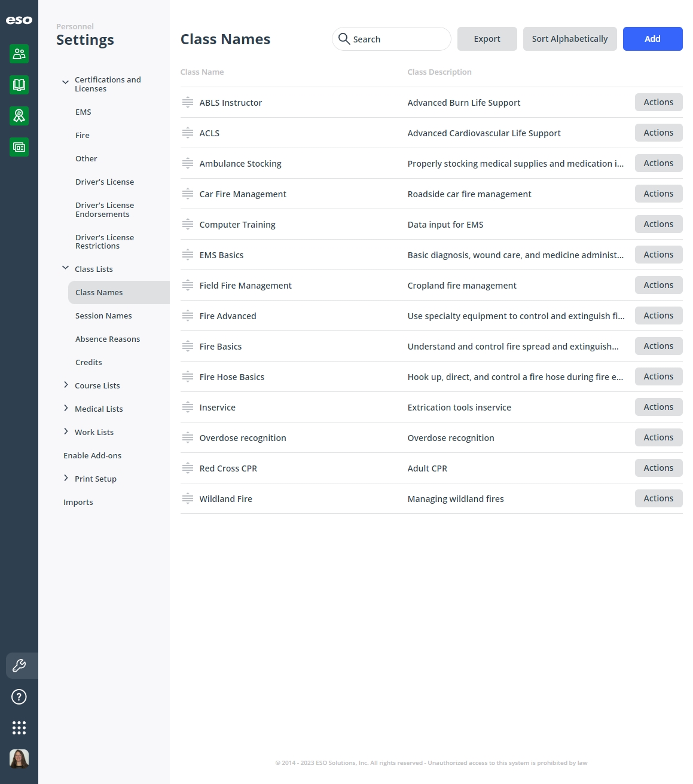Collapse the Class Lists section

coord(66,268)
